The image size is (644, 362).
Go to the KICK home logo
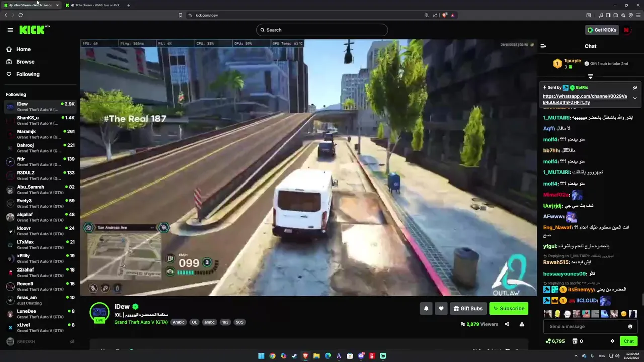point(34,30)
